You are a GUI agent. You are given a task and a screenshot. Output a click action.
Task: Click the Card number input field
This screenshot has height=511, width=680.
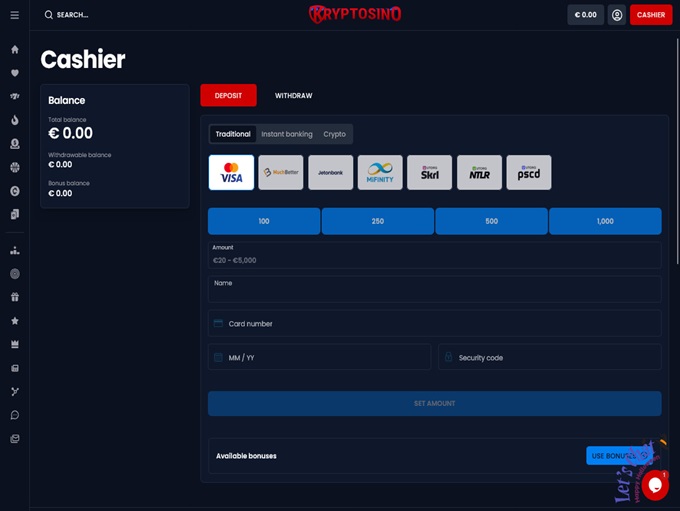tap(435, 324)
